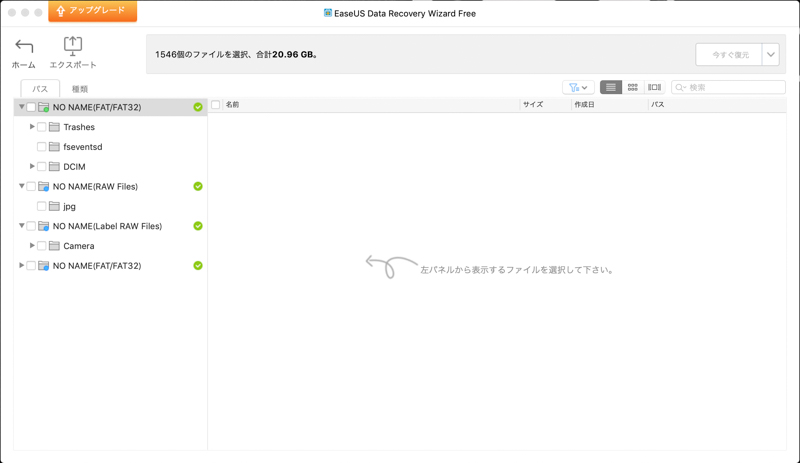Switch to list view
800x463 pixels.
click(x=611, y=87)
